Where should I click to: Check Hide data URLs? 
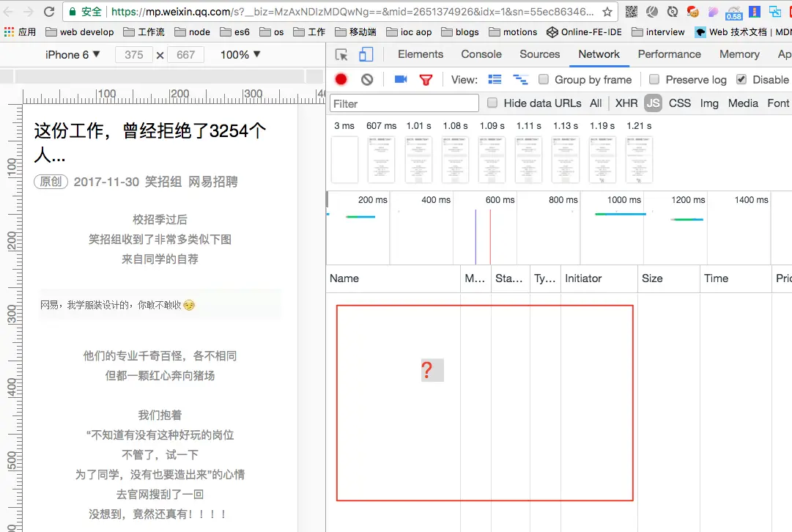pyautogui.click(x=492, y=103)
